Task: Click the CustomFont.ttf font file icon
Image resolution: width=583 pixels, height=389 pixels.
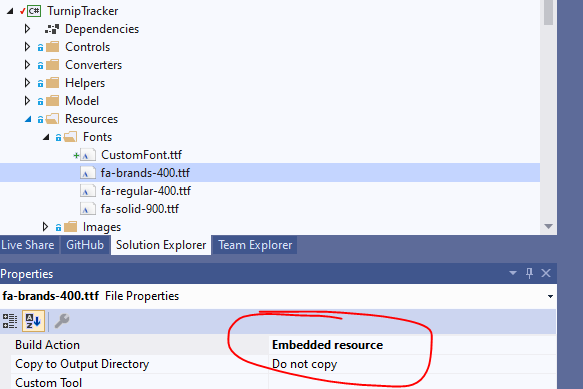Action: [x=88, y=155]
